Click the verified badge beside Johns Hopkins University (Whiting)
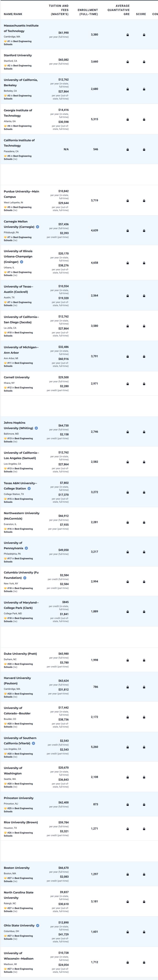Image resolution: width=158 pixels, height=980 pixels. click(x=36, y=428)
